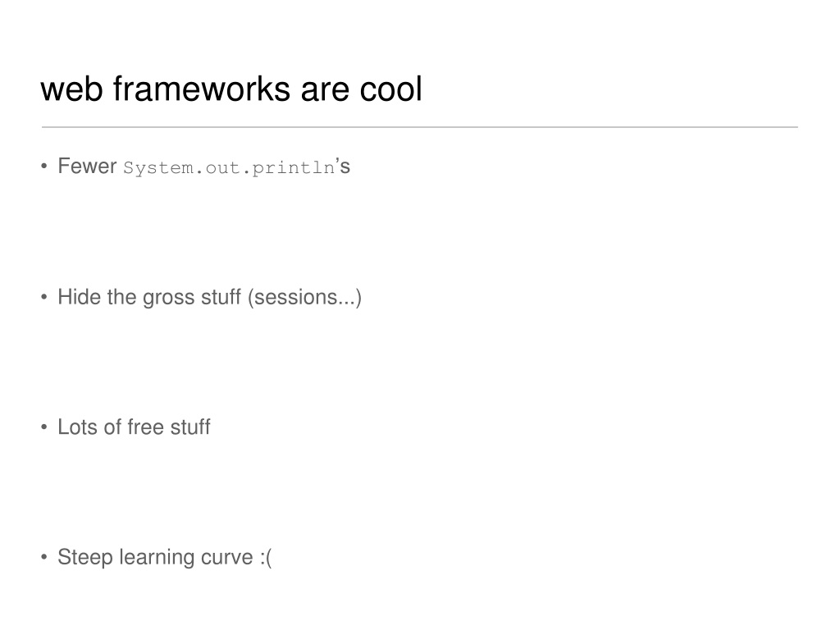Image resolution: width=840 pixels, height=630 pixels.
Task: Click the horizontal divider line under the title
Action: [x=419, y=127]
